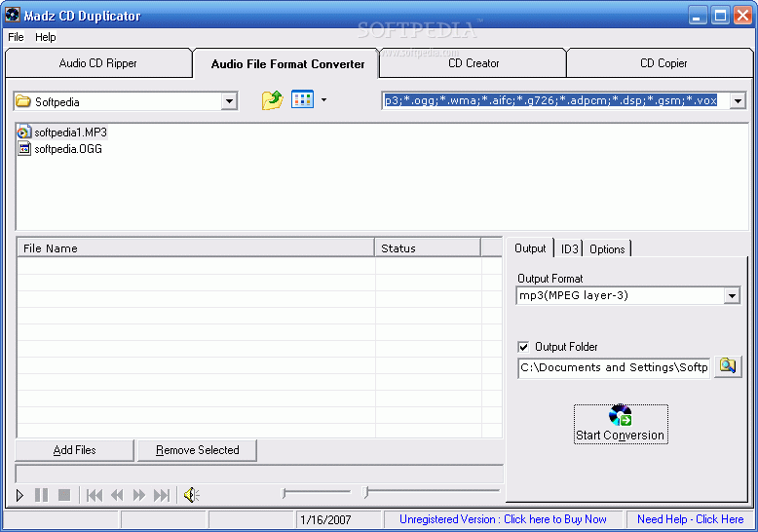Viewport: 758px width, 532px height.
Task: Click the stop button
Action: [x=64, y=495]
